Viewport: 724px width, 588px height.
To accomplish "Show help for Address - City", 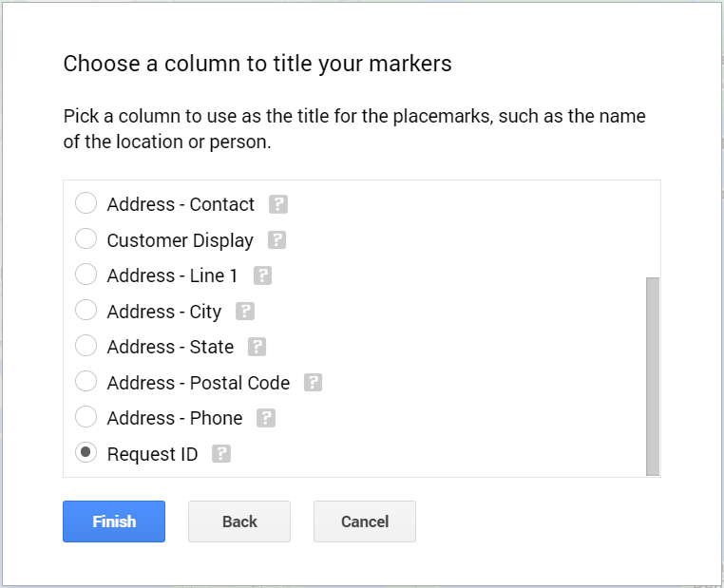I will [245, 312].
